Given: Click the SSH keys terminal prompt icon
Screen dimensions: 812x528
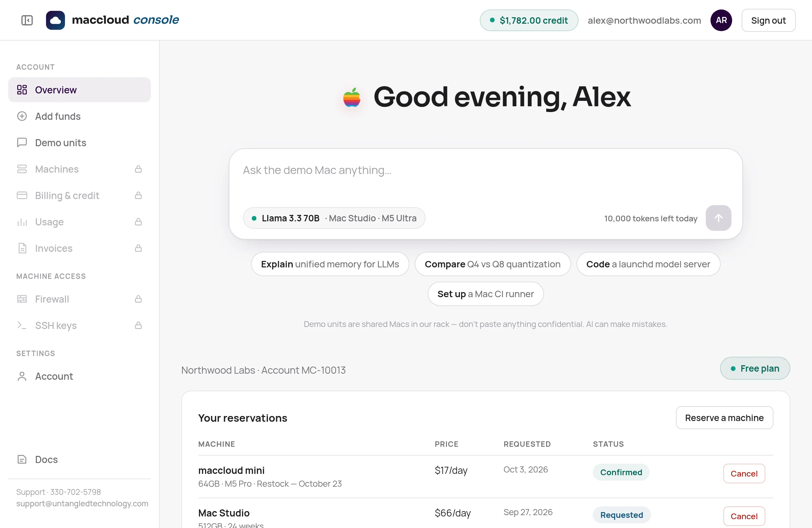Looking at the screenshot, I should (22, 325).
